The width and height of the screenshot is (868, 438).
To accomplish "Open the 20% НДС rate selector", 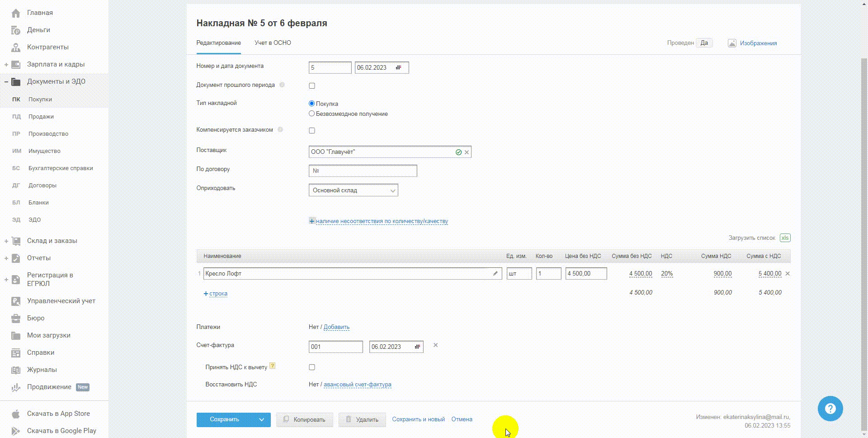I will point(667,274).
